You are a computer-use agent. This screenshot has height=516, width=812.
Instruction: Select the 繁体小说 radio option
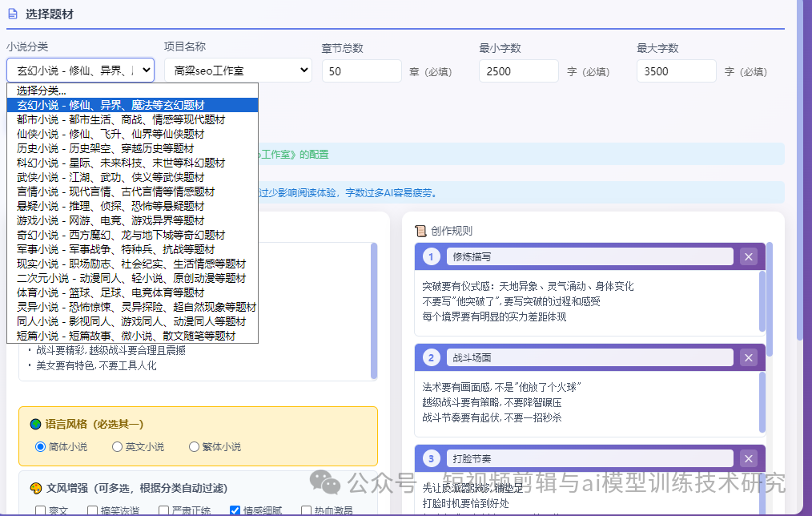tap(192, 446)
